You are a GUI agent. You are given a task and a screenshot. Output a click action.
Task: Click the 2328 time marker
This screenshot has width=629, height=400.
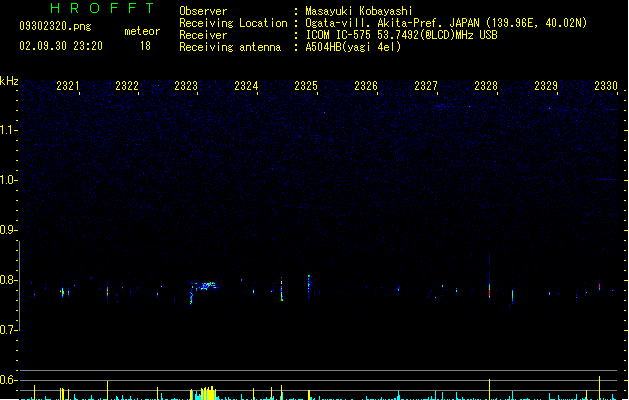tap(486, 86)
